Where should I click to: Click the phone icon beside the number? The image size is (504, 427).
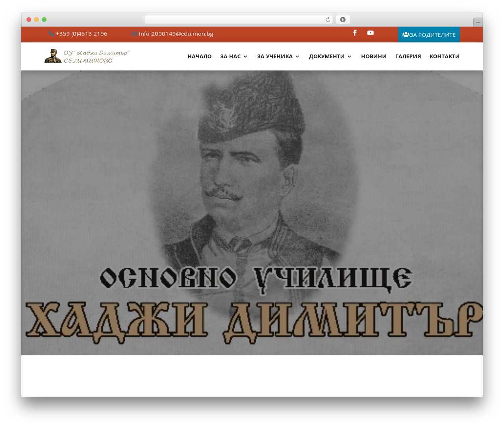51,34
